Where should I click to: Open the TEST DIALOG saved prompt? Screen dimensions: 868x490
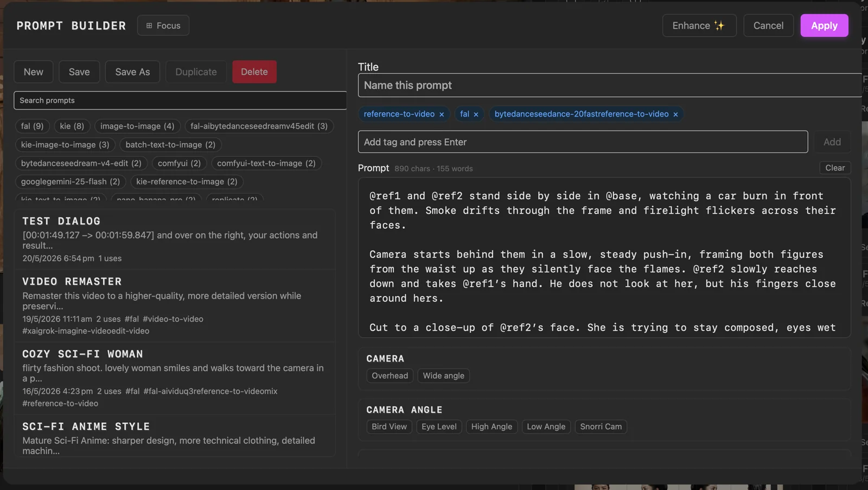(x=175, y=239)
